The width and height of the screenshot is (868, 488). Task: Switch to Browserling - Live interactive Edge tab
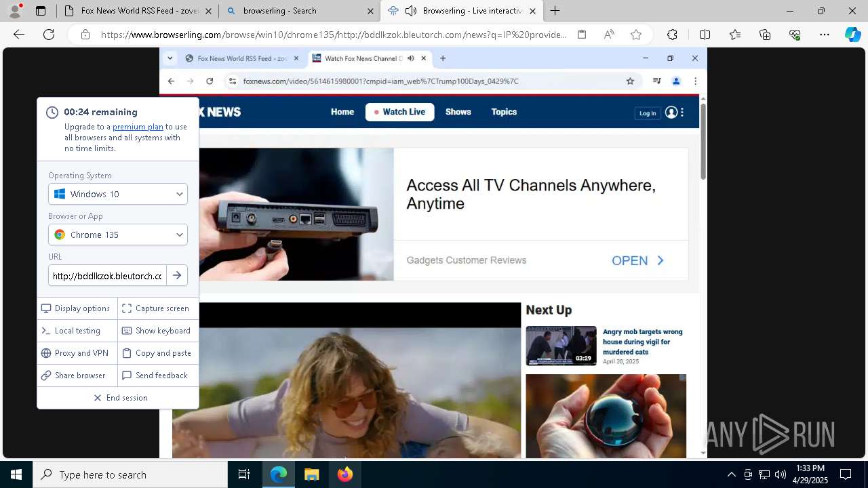461,11
